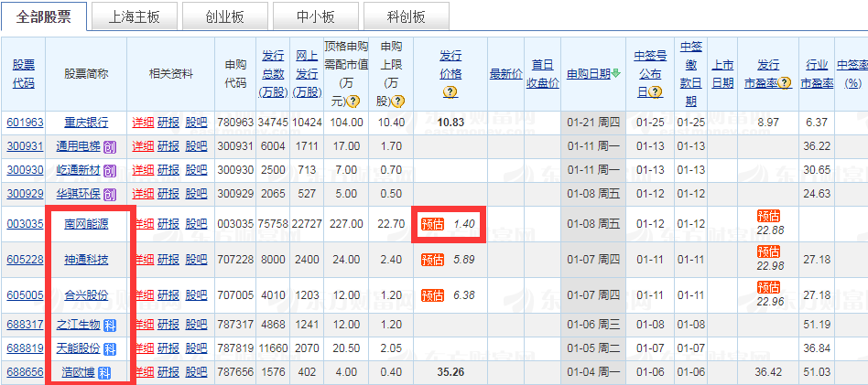Click help icon beside 顶格申购需配市值

[353, 102]
